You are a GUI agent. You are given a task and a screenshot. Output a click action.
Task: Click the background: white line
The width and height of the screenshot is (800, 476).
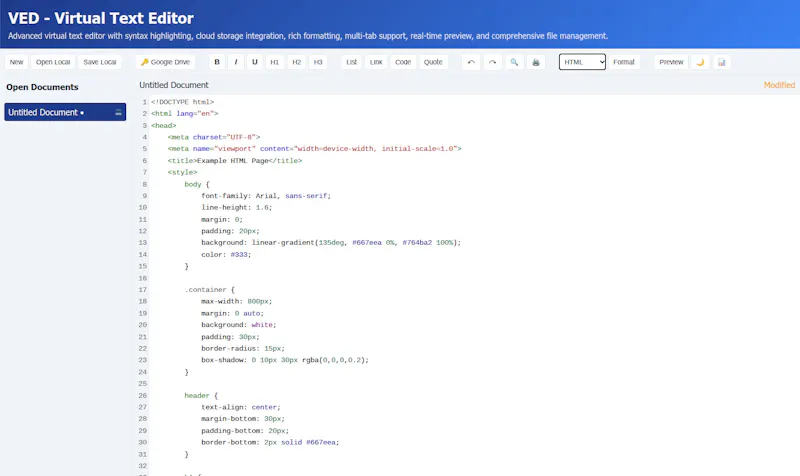[x=239, y=325]
